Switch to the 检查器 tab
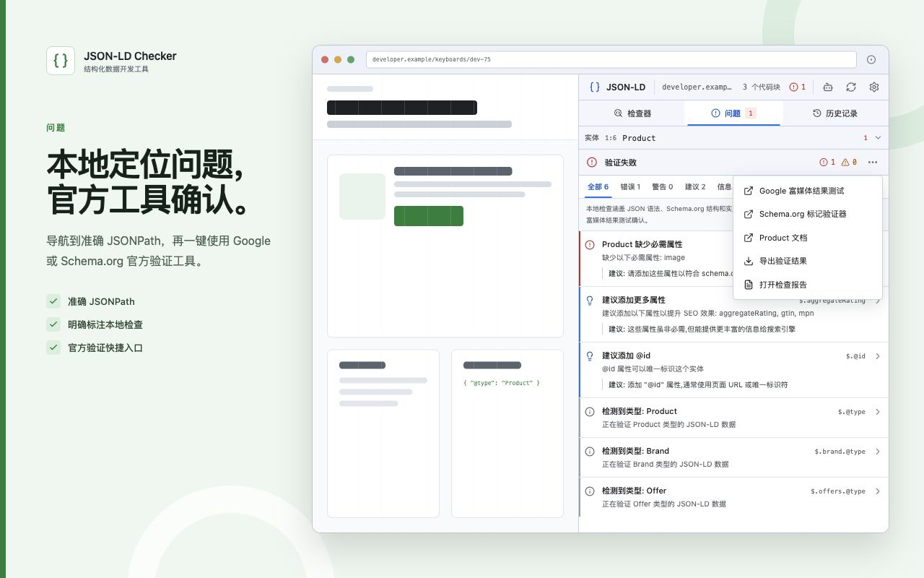Viewport: 924px width, 578px height. (632, 113)
